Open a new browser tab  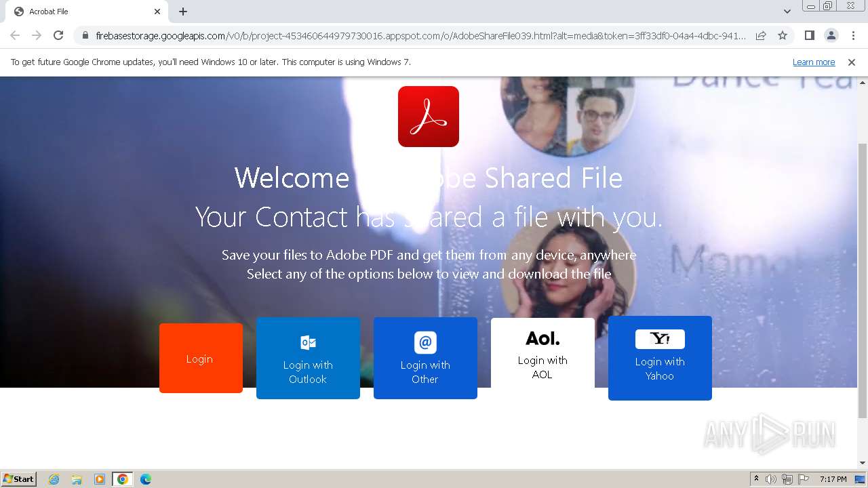click(x=183, y=12)
